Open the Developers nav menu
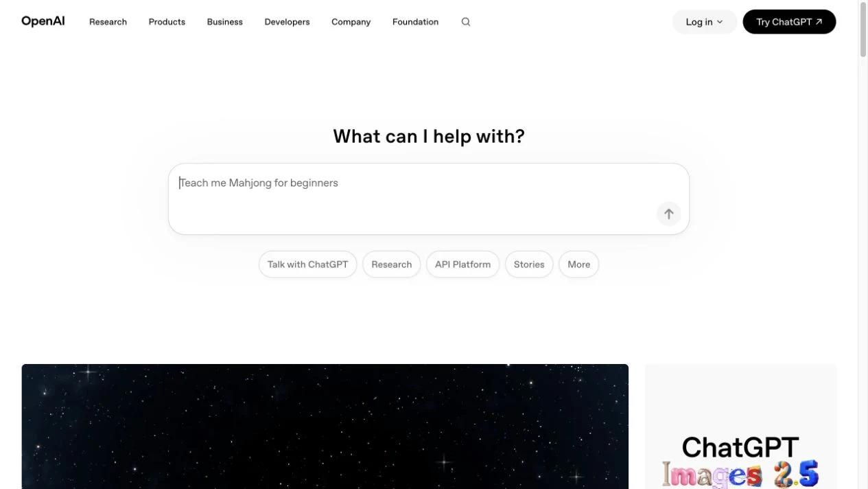This screenshot has height=489, width=868. 287,22
